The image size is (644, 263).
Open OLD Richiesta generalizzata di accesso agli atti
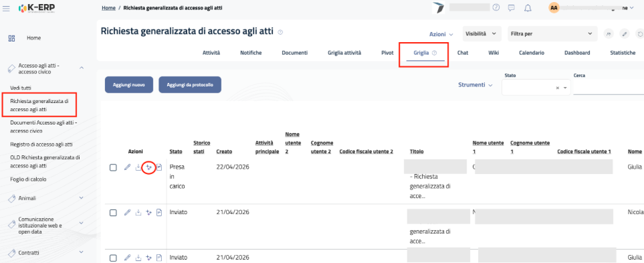coord(45,161)
